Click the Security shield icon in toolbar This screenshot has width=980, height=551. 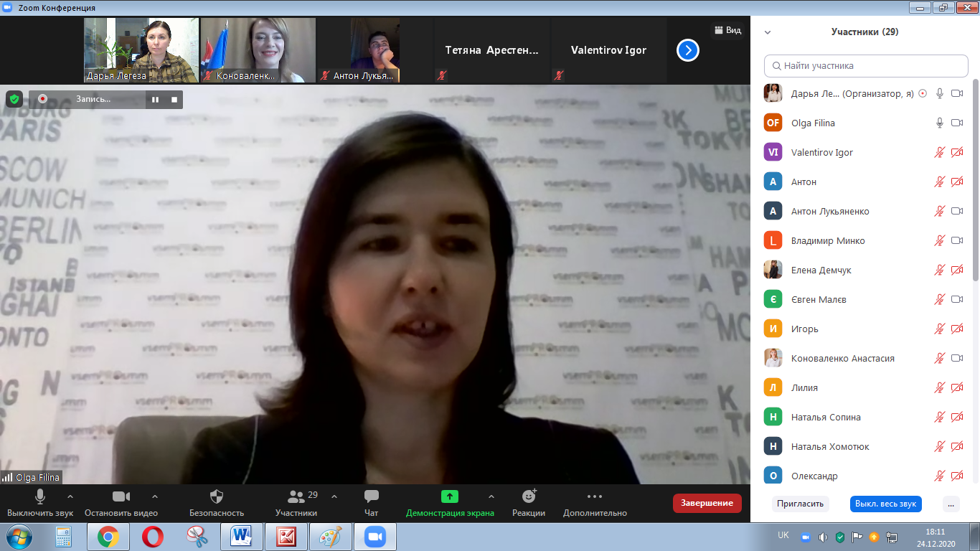click(217, 496)
